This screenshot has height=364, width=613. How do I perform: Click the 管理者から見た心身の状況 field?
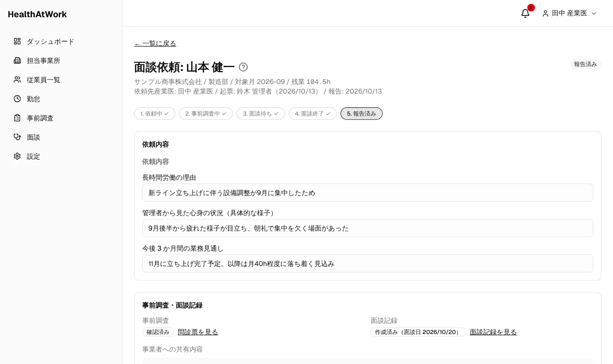pyautogui.click(x=367, y=228)
